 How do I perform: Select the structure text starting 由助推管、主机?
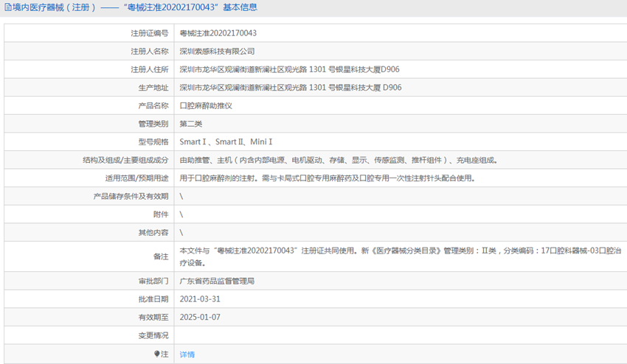pyautogui.click(x=339, y=160)
